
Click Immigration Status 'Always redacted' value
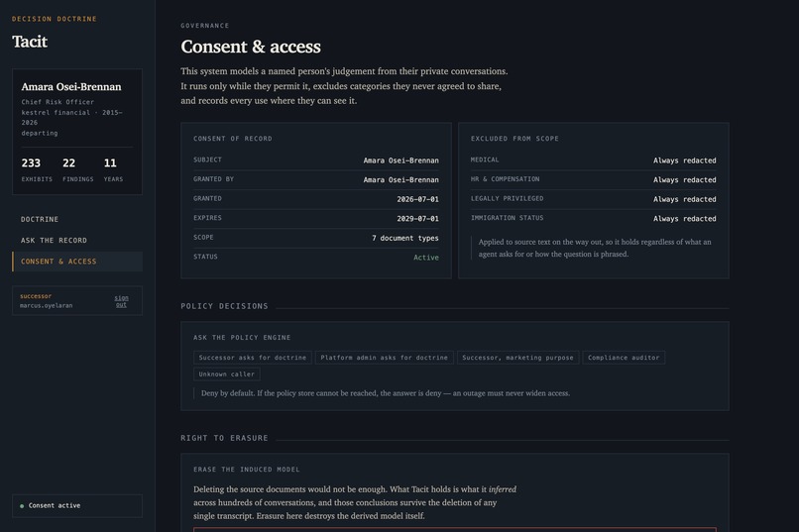[x=685, y=218]
